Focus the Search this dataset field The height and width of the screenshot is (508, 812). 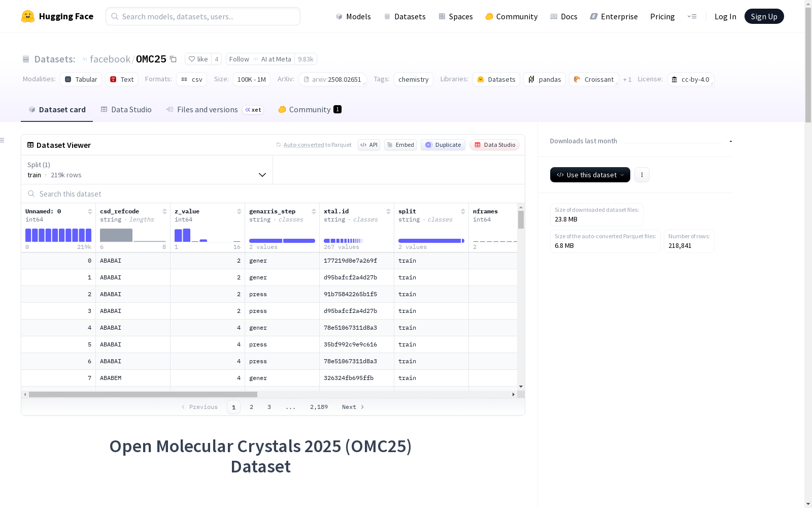[273, 194]
